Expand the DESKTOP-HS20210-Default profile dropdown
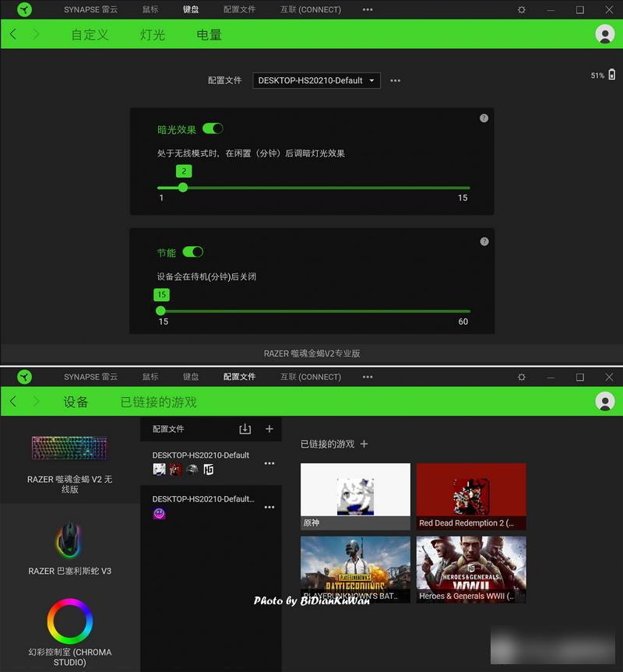 click(x=317, y=80)
